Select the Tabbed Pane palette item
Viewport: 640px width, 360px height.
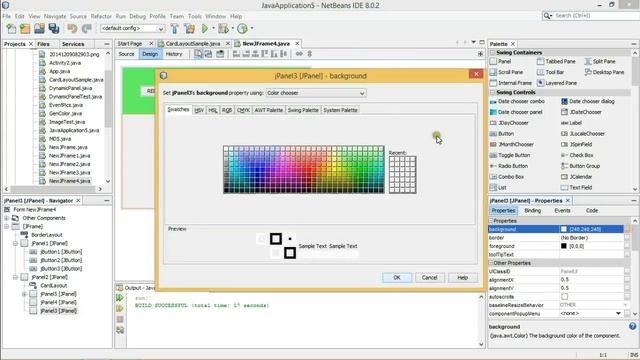click(x=556, y=61)
